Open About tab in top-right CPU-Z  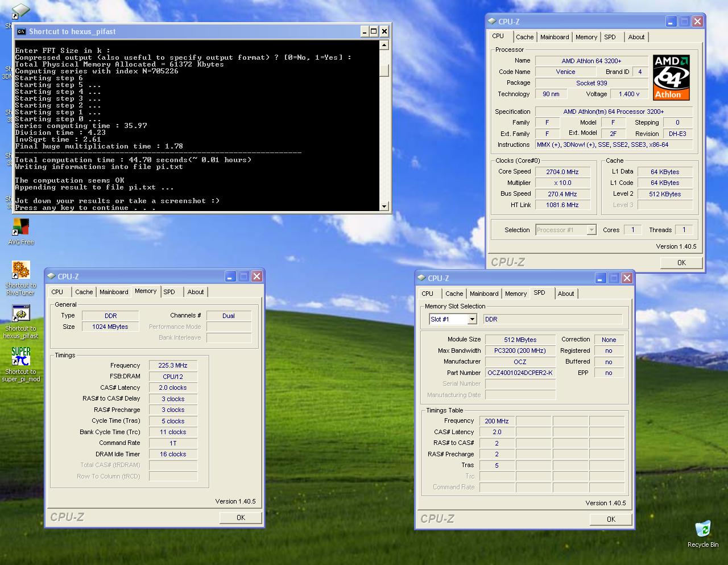(636, 37)
